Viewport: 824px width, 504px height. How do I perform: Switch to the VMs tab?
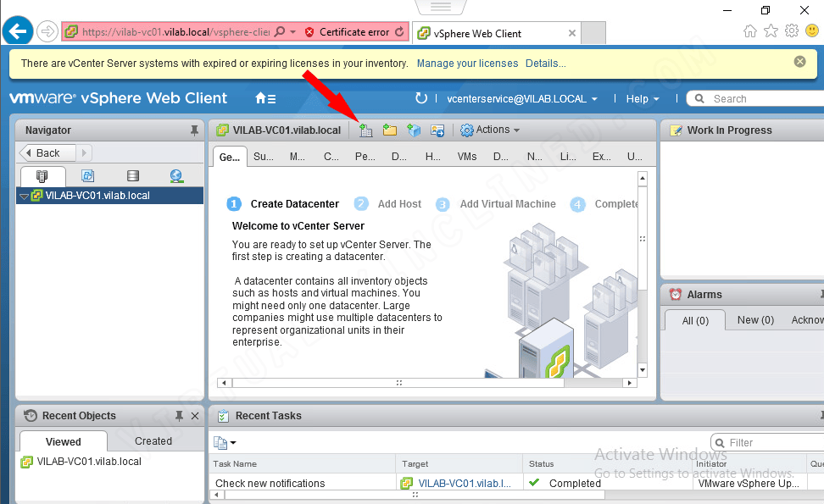tap(466, 157)
